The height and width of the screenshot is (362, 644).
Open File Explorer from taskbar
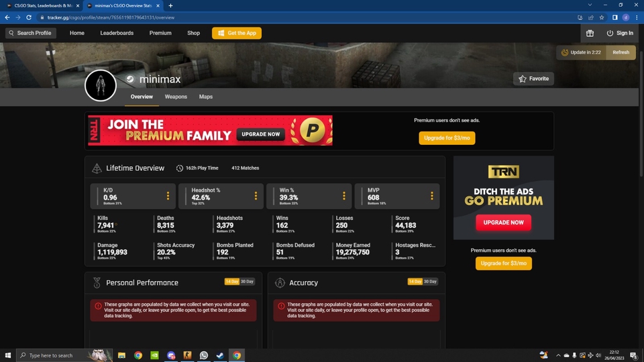(x=121, y=355)
